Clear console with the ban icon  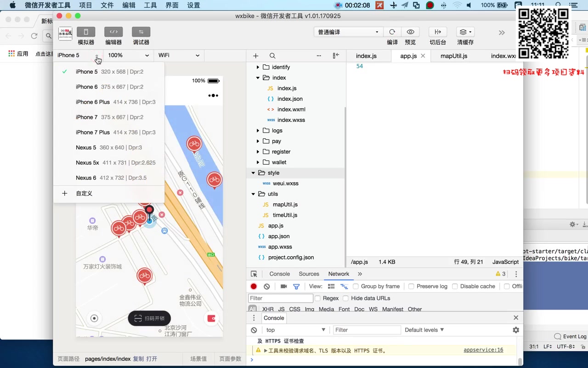pos(254,330)
